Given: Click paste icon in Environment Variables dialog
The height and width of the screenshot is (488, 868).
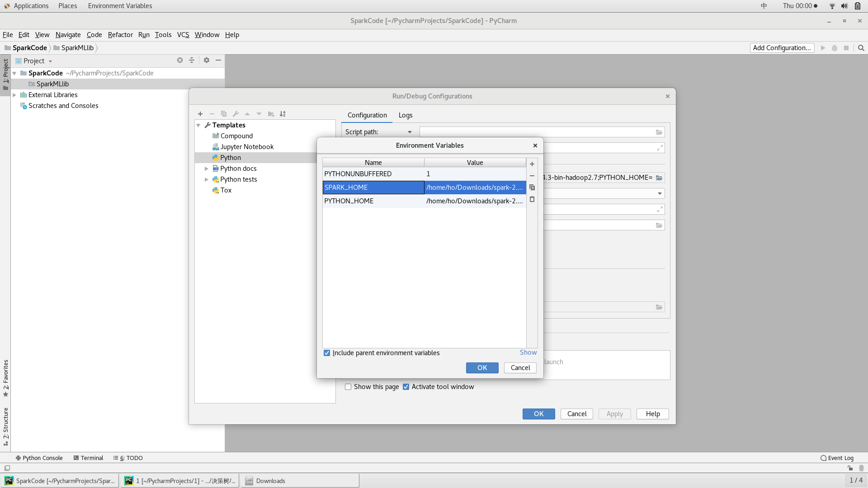Looking at the screenshot, I should point(532,199).
